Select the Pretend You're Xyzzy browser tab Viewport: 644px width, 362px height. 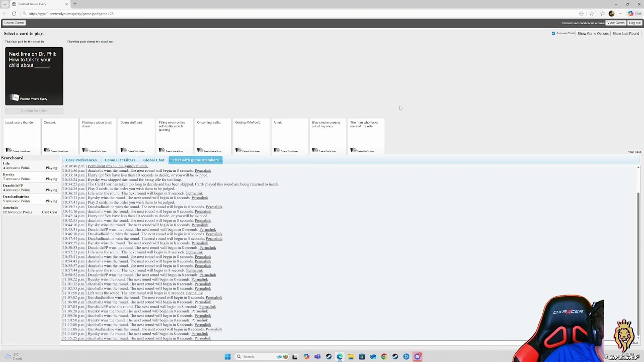(x=39, y=4)
